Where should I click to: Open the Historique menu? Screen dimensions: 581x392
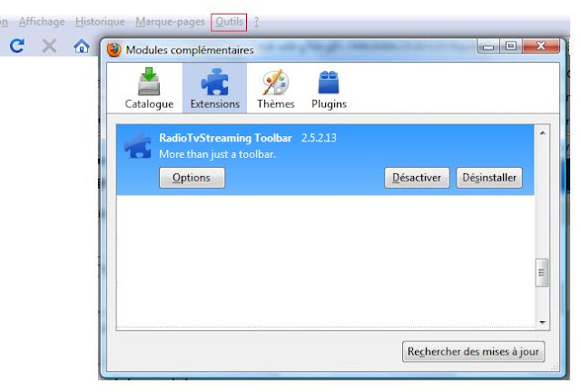(x=100, y=22)
